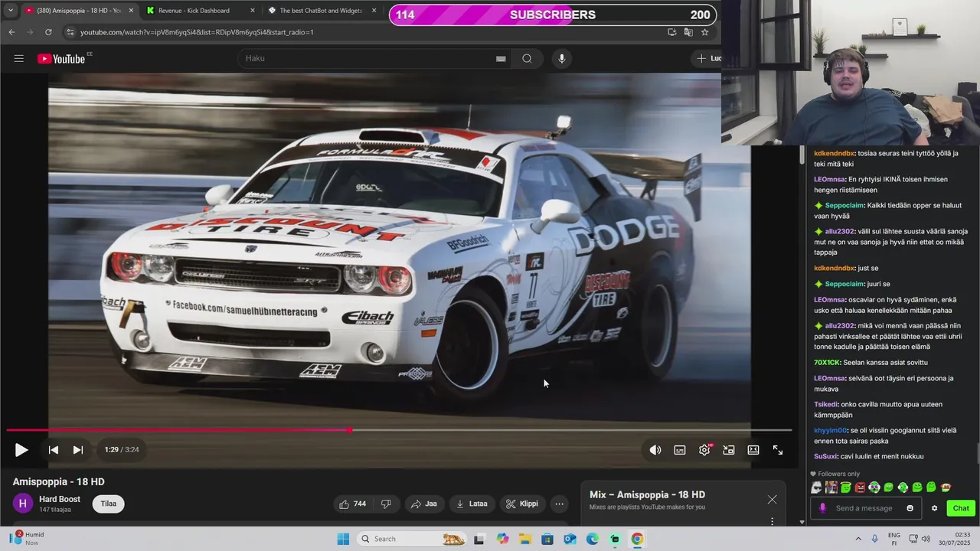980x551 pixels.
Task: Enter fullscreen video mode
Action: point(778,450)
